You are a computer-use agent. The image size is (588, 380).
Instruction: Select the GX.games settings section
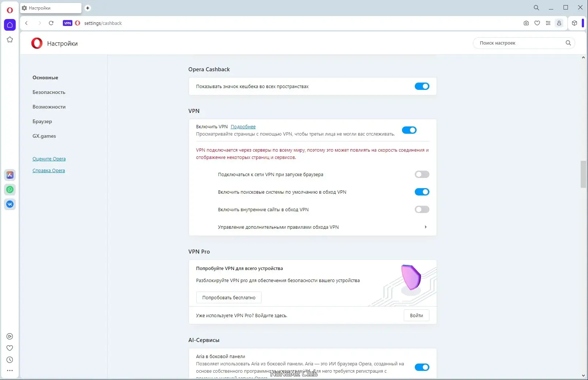(44, 136)
